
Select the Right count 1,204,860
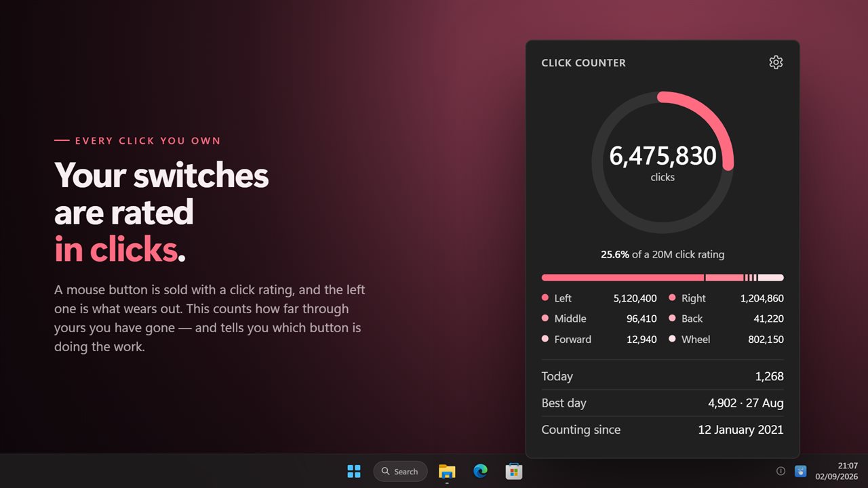(762, 298)
